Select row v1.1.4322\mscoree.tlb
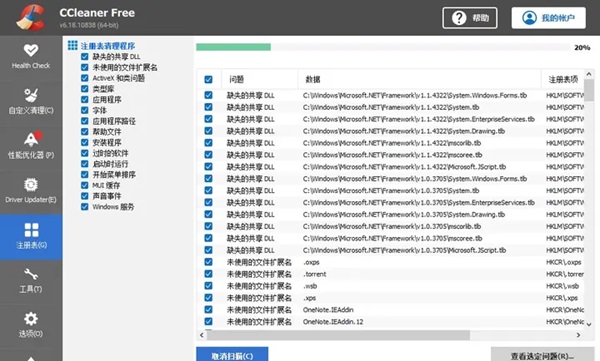 [x=391, y=155]
